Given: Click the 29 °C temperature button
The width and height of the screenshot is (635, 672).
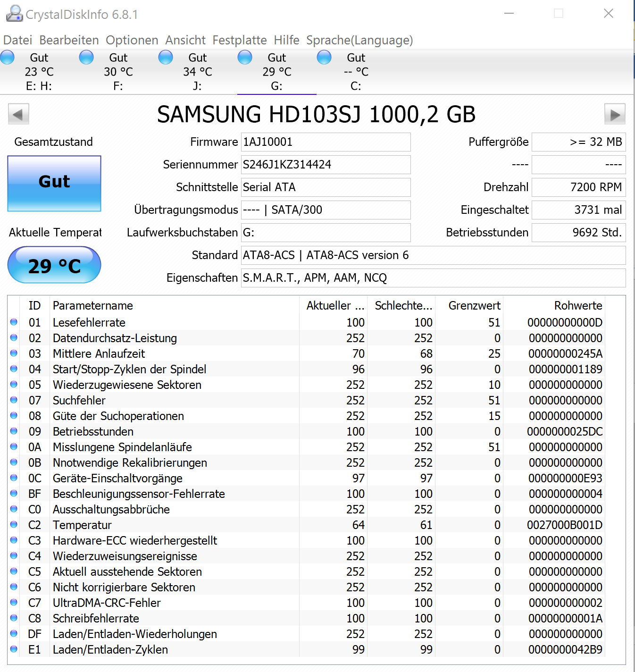Looking at the screenshot, I should 54,265.
